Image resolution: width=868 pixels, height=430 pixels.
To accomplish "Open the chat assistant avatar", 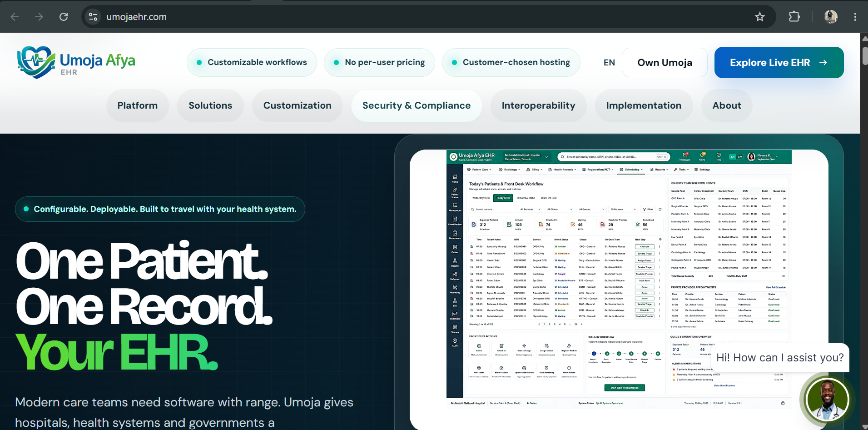I will 827,400.
